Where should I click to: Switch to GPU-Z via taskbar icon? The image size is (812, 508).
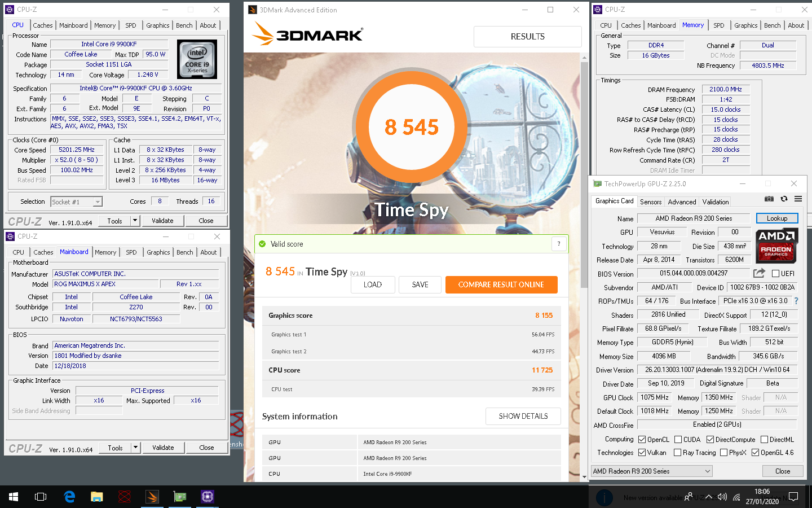click(180, 497)
